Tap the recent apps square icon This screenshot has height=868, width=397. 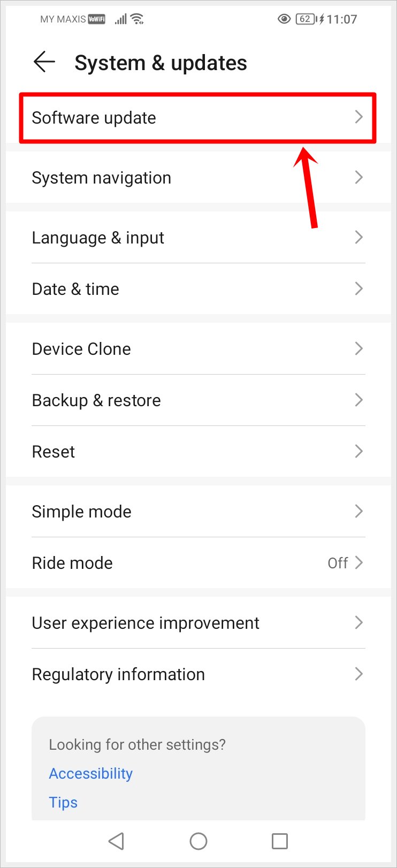coord(279,841)
